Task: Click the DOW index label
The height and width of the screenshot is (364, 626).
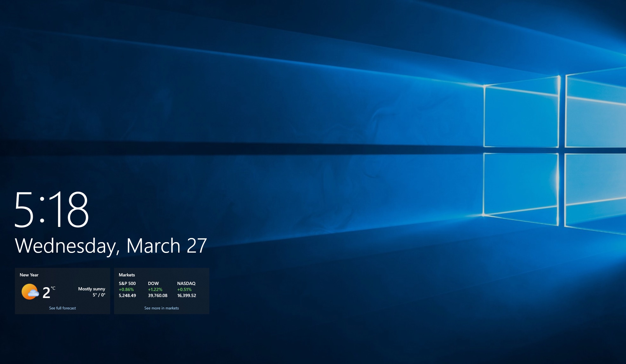Action: click(153, 283)
